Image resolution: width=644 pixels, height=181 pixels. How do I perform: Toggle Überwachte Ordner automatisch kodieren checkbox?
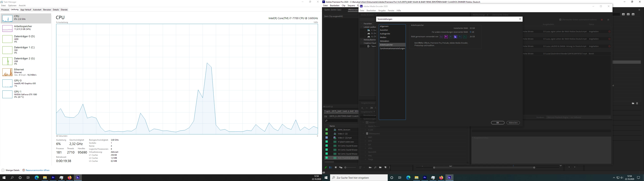tap(560, 20)
